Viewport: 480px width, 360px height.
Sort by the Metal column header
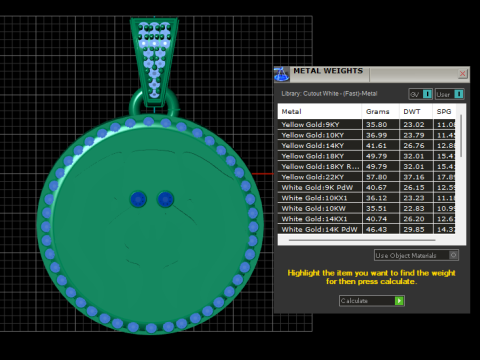[320, 112]
